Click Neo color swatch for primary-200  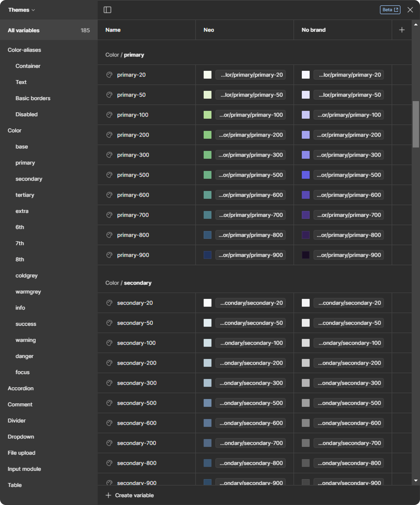coord(208,135)
